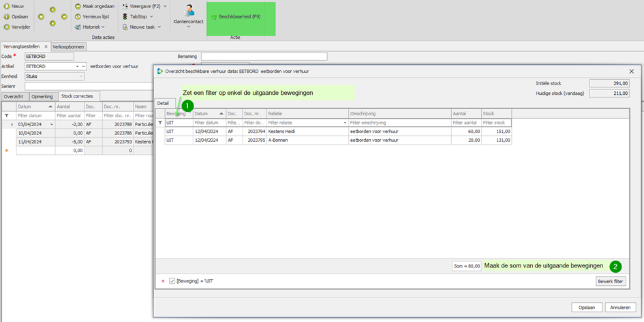Click the Benaming input field
644x322 pixels.
(264, 57)
